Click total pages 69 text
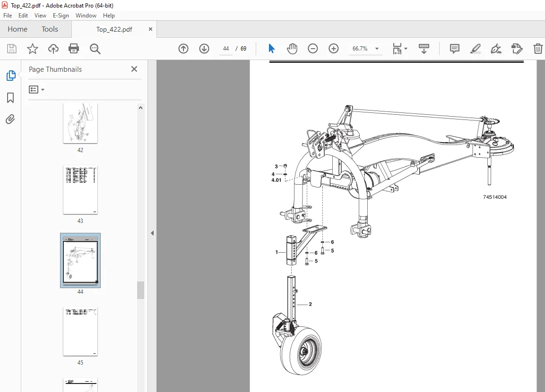 243,49
